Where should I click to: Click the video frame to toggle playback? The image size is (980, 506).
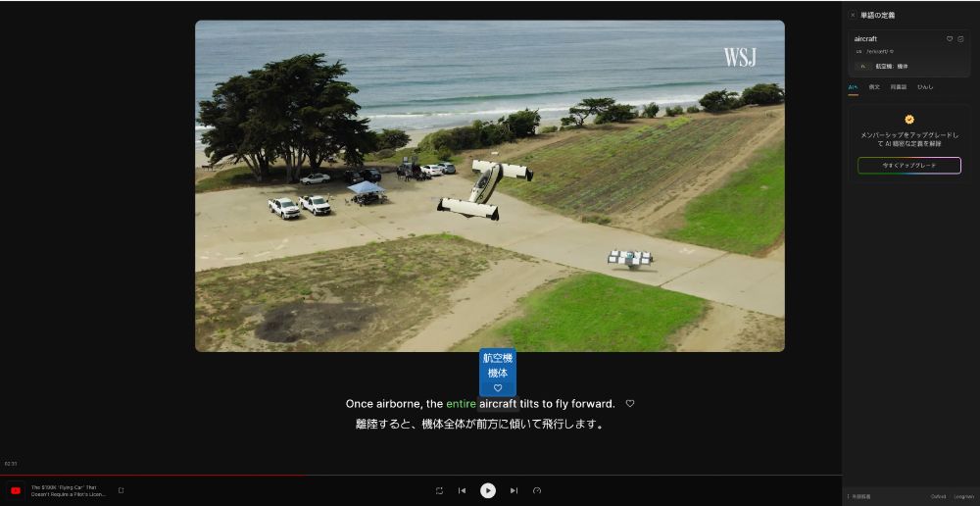point(489,185)
